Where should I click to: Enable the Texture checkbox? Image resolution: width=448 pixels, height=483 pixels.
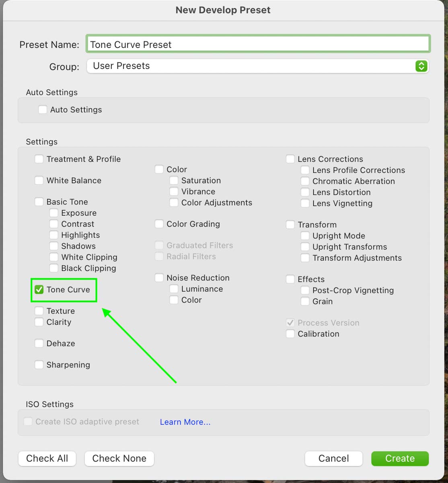pyautogui.click(x=39, y=311)
